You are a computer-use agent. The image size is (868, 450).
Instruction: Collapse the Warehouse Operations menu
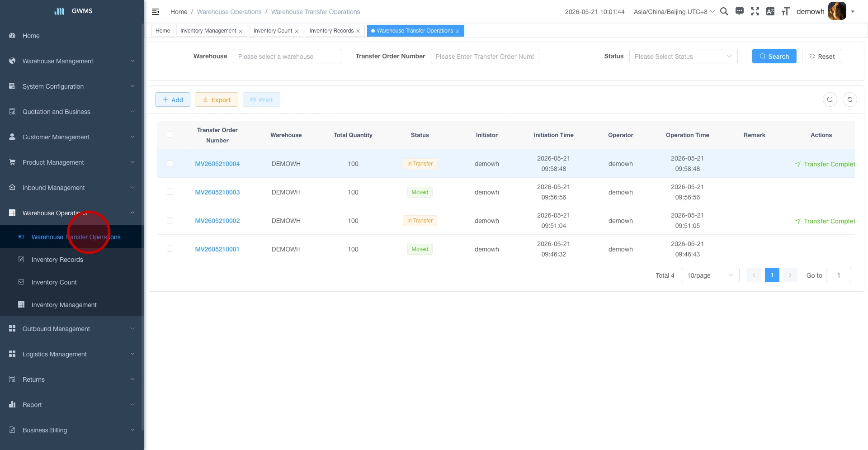point(72,213)
